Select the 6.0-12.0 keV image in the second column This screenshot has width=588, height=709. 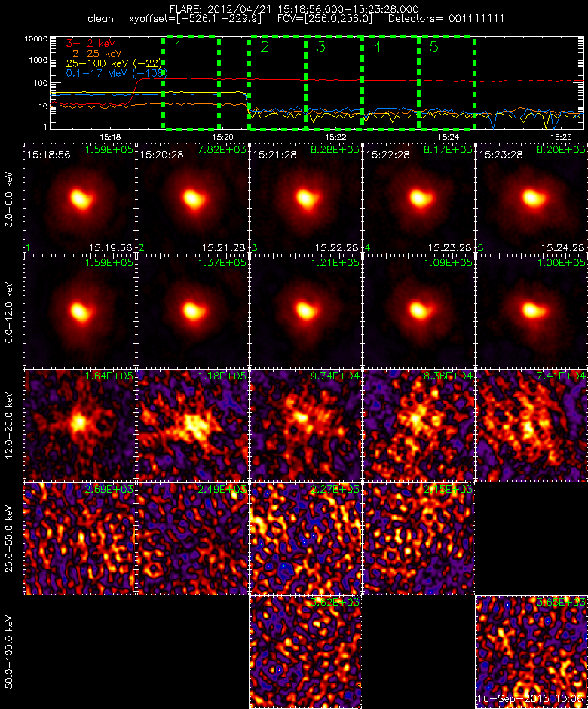pos(192,312)
